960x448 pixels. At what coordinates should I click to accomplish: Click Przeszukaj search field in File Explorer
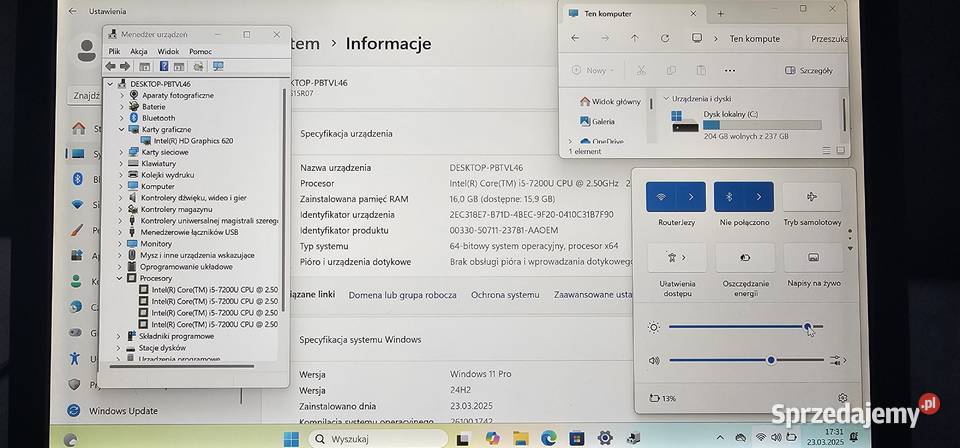828,38
